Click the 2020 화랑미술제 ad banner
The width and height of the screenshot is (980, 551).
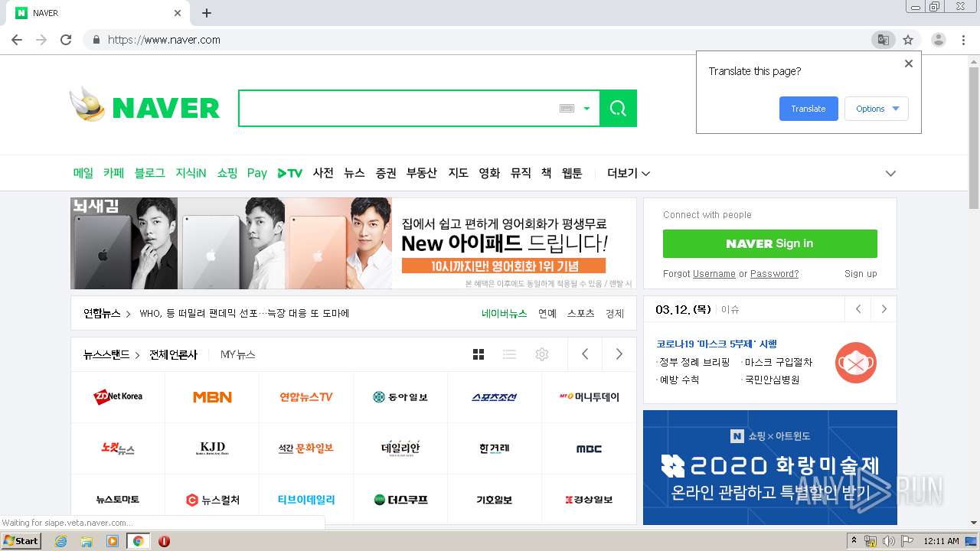[x=770, y=468]
